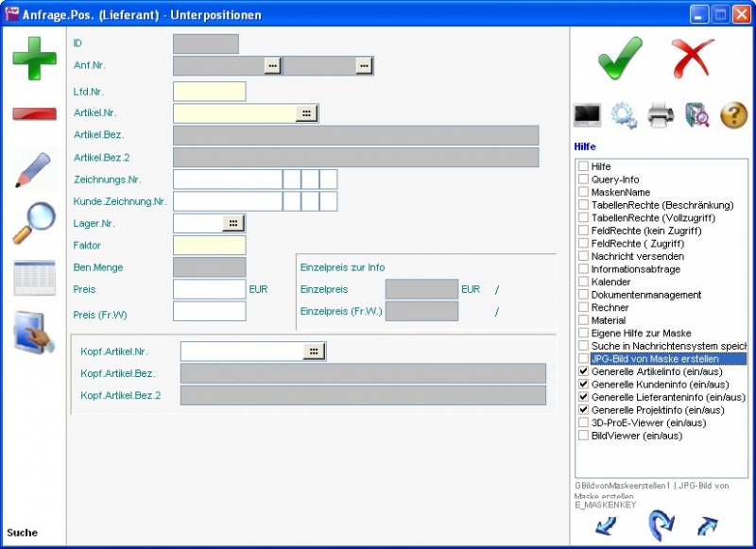Viewport: 756px width, 549px height.
Task: Click the gear settings icon
Action: [x=624, y=115]
